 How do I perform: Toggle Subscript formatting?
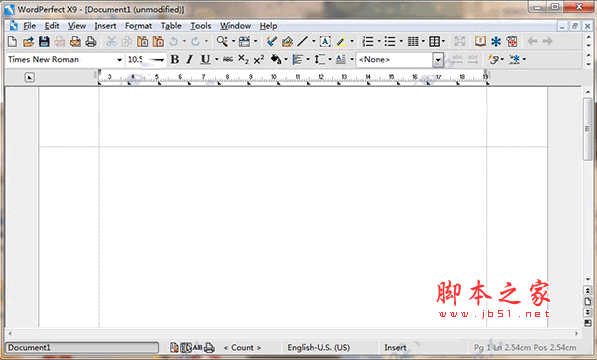[243, 59]
